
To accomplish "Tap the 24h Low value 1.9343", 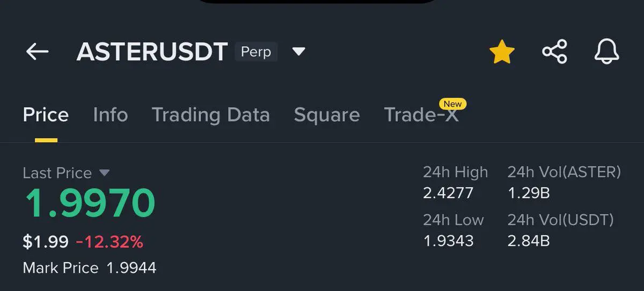I will pos(448,241).
